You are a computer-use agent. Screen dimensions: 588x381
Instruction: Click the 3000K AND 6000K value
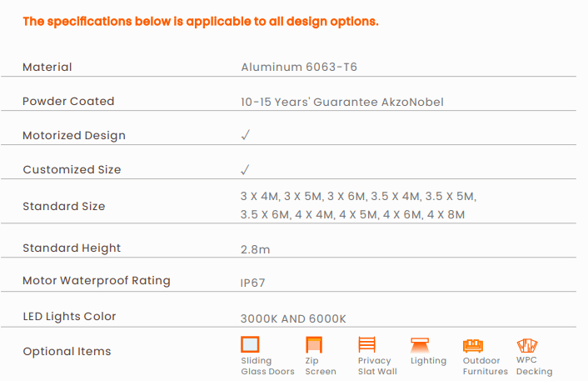tap(292, 318)
